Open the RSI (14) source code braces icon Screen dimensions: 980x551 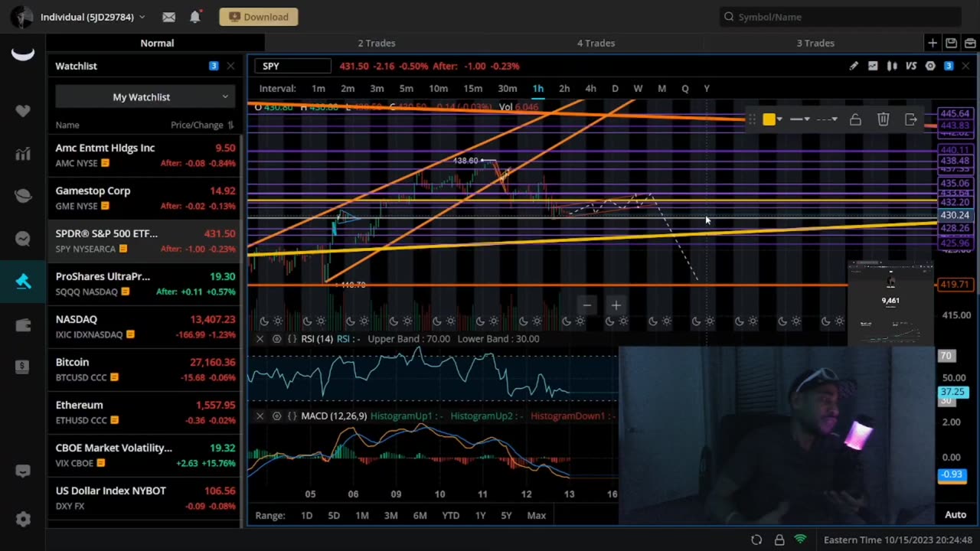[292, 338]
